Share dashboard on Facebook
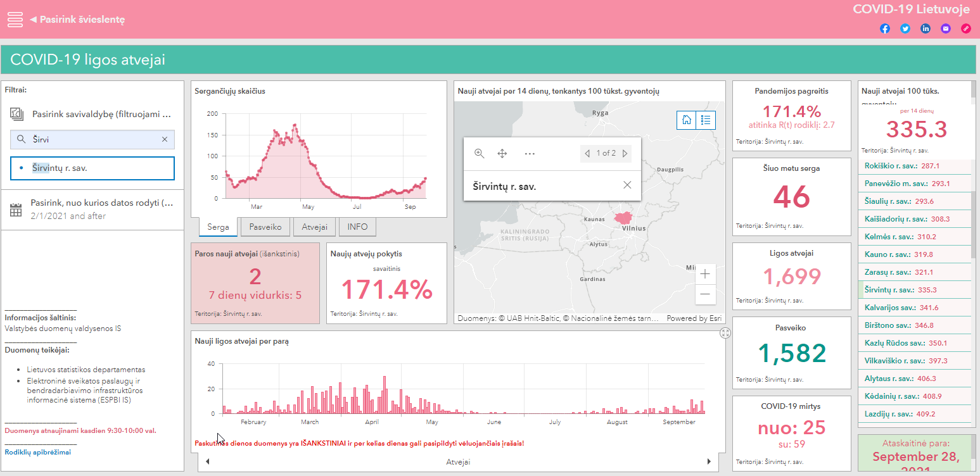This screenshot has height=476, width=980. click(x=885, y=28)
